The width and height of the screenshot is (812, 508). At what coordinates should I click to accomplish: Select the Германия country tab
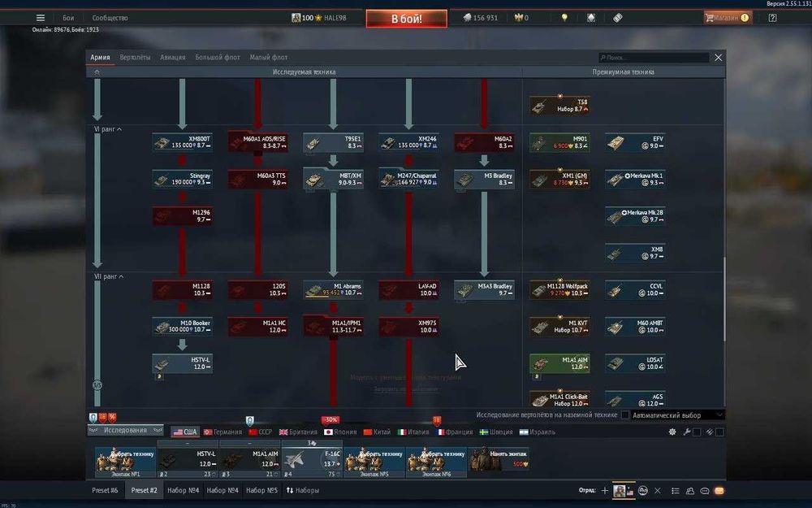coord(222,432)
